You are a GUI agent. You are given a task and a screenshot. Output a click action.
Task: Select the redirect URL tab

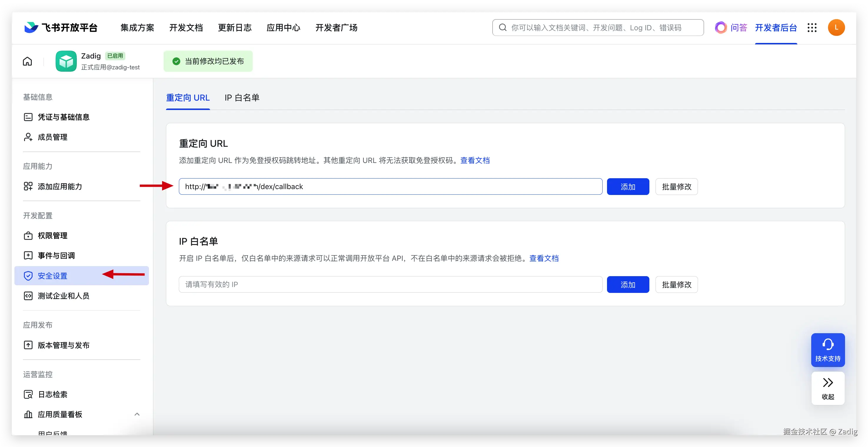click(188, 98)
